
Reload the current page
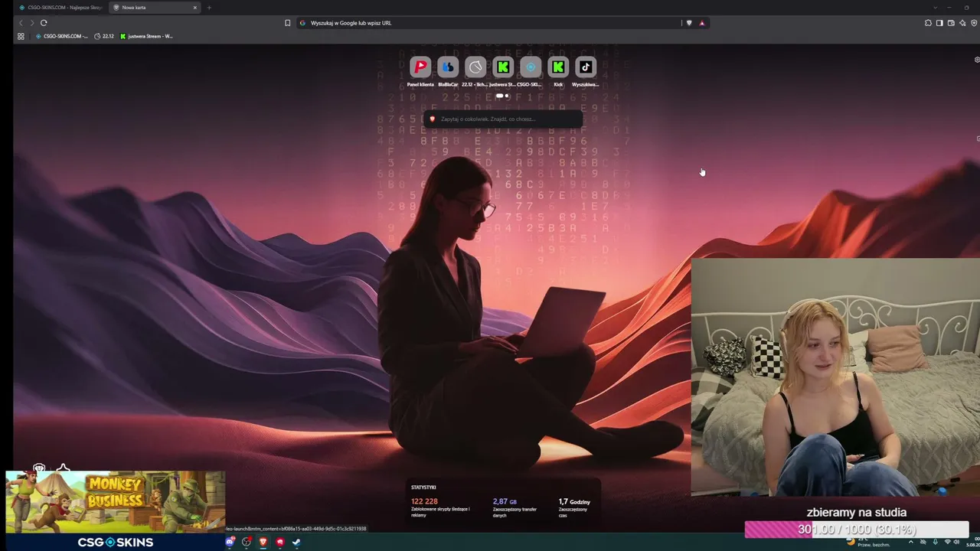44,23
